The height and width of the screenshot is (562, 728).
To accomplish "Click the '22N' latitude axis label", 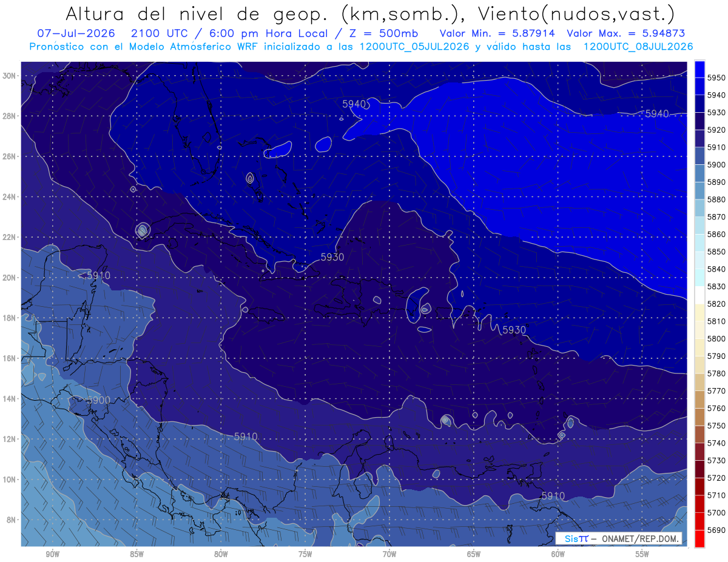I will (10, 237).
